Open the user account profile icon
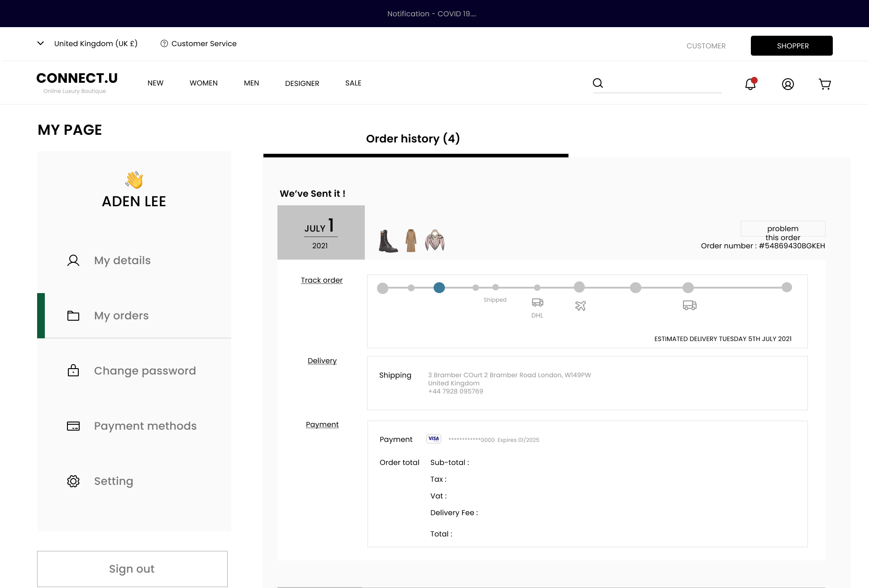The height and width of the screenshot is (588, 869). pos(788,84)
